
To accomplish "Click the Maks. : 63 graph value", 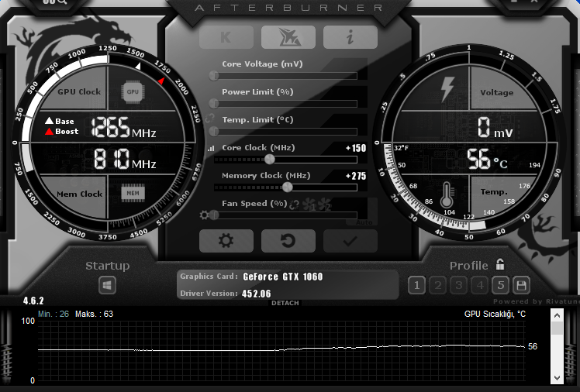I will [94, 314].
